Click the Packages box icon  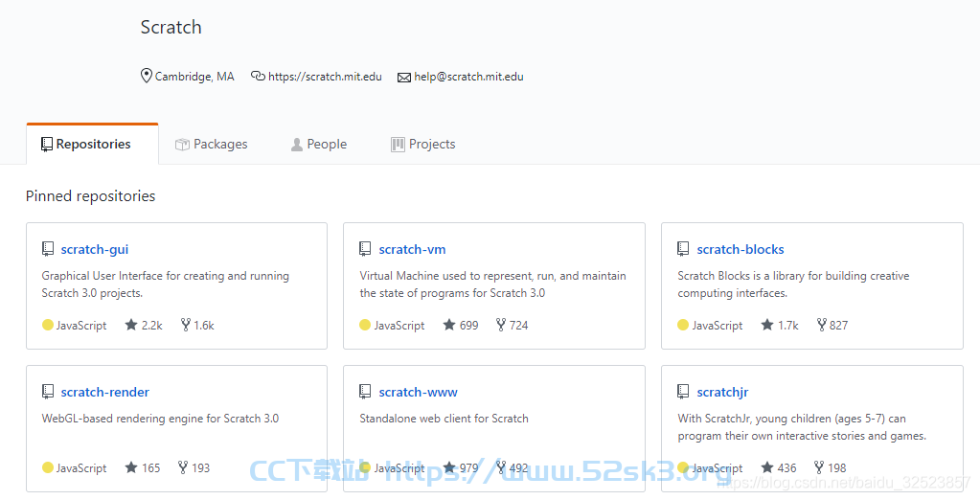coord(182,145)
